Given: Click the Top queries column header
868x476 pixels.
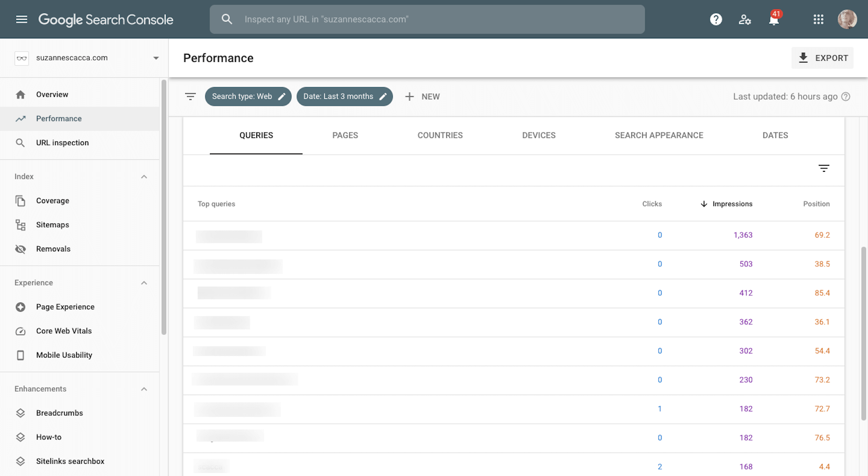Looking at the screenshot, I should point(216,204).
